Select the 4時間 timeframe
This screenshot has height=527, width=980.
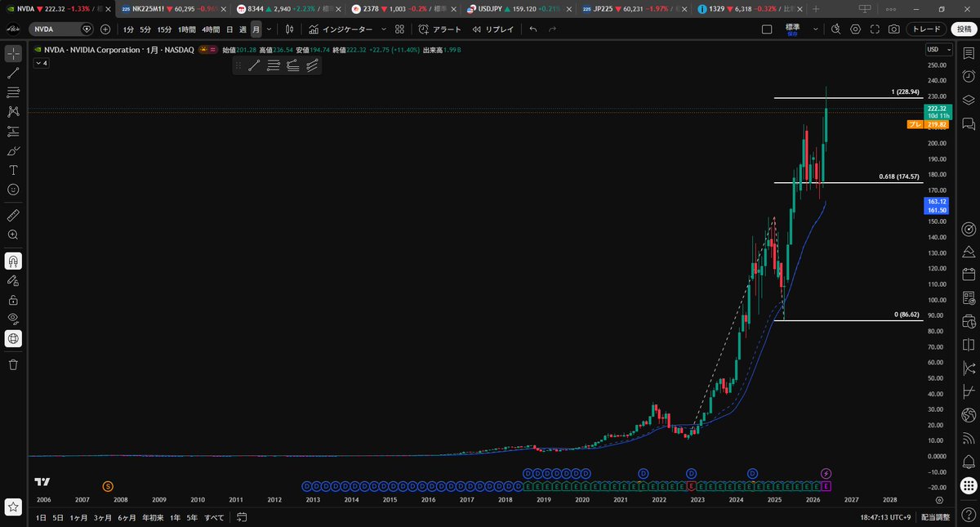point(210,29)
